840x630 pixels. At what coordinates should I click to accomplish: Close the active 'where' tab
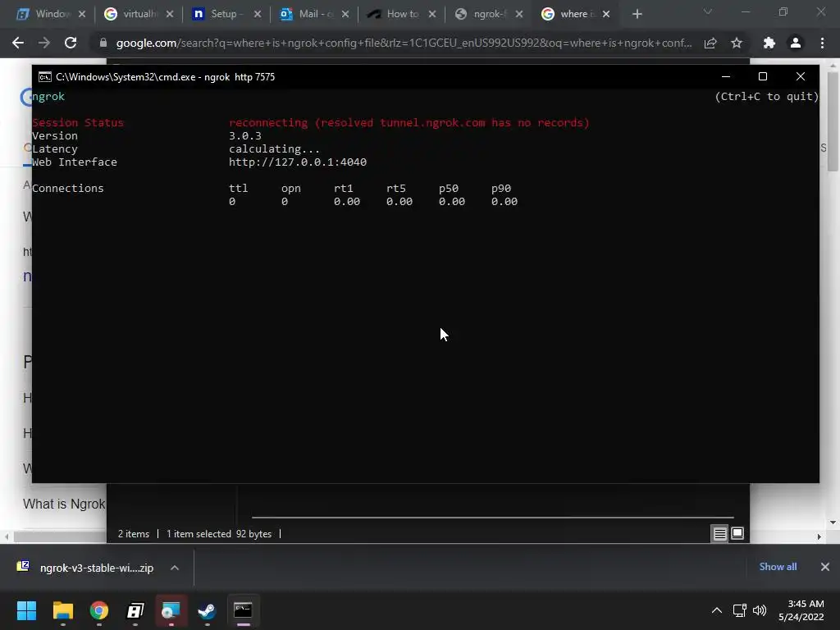606,14
